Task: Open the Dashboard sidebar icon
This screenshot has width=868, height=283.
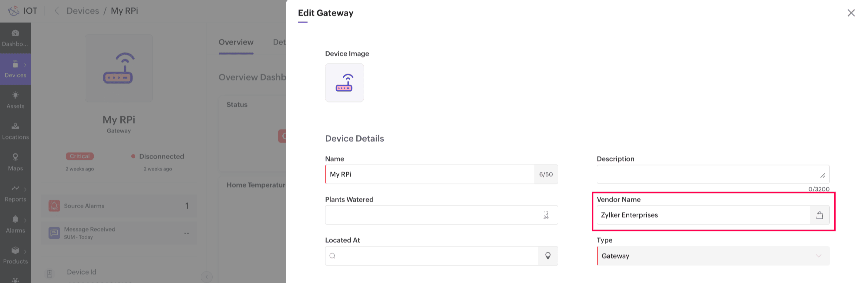Action: (15, 33)
